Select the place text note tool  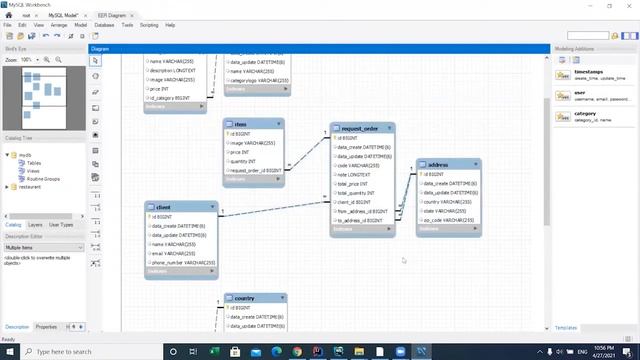click(x=96, y=122)
